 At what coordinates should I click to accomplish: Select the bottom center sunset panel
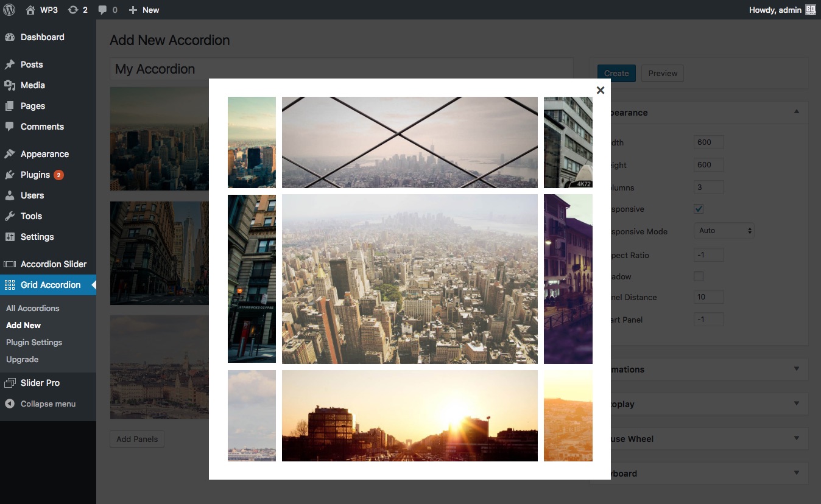410,416
